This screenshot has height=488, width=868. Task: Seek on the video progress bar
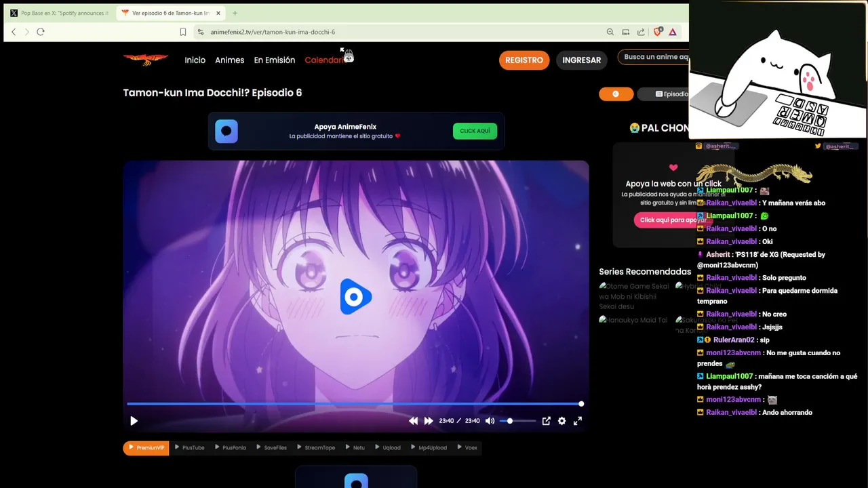[355, 404]
